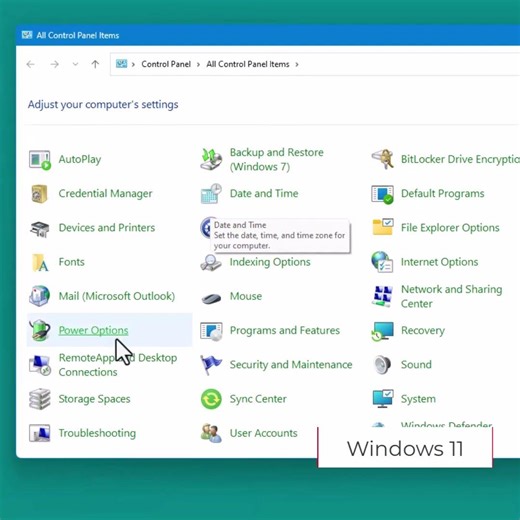Open the RemoteApp and Desktop Connections icon
The height and width of the screenshot is (520, 520).
[40, 366]
